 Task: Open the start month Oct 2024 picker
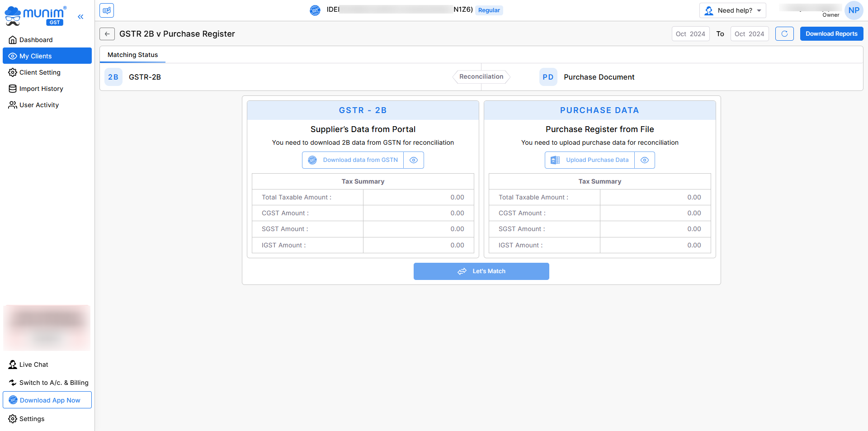click(690, 34)
